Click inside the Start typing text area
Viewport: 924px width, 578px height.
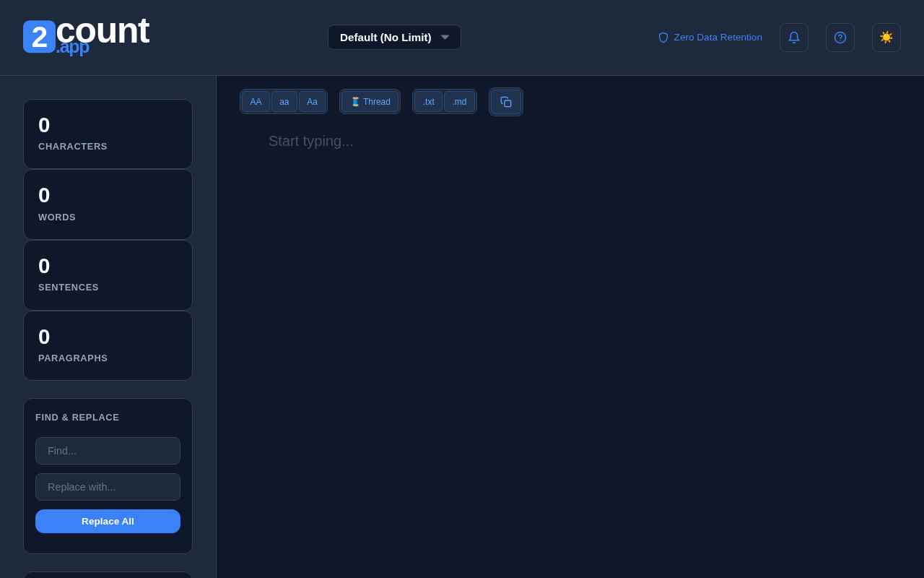[x=570, y=347]
